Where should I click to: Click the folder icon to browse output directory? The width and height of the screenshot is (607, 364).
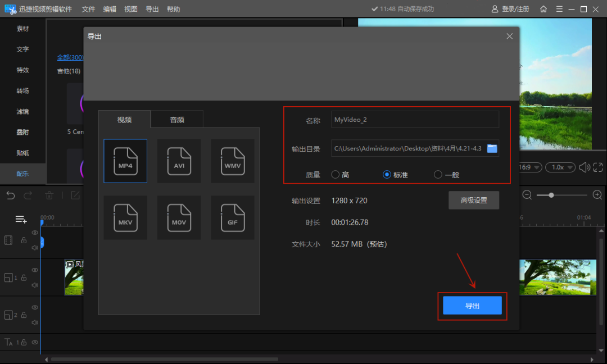(x=492, y=148)
